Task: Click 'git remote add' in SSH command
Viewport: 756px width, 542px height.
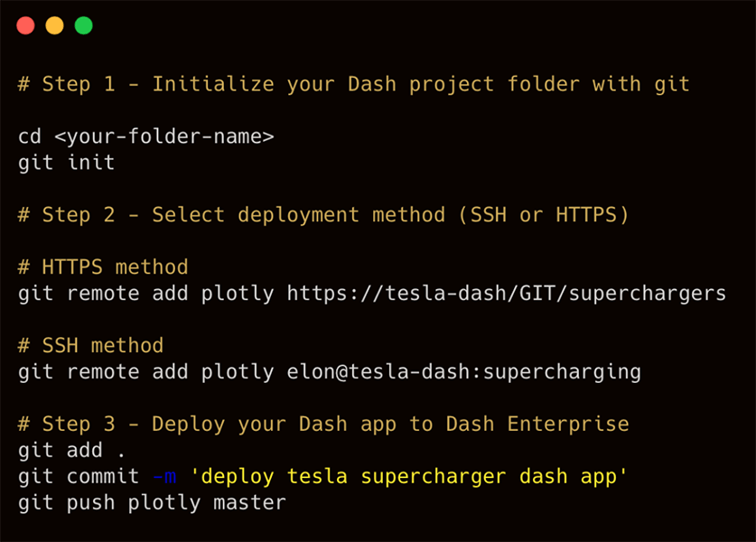Action: click(103, 372)
